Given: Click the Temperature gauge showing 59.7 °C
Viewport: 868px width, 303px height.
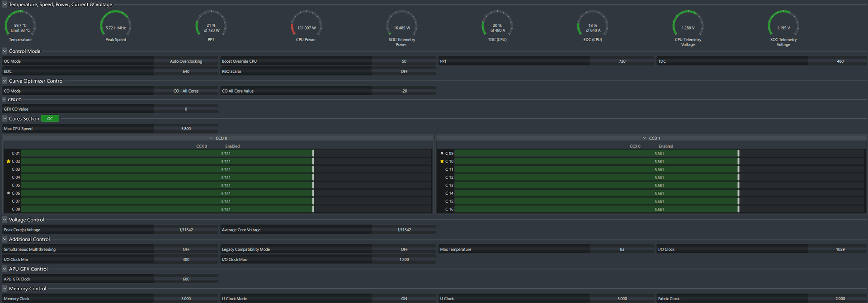Looking at the screenshot, I should tap(20, 25).
